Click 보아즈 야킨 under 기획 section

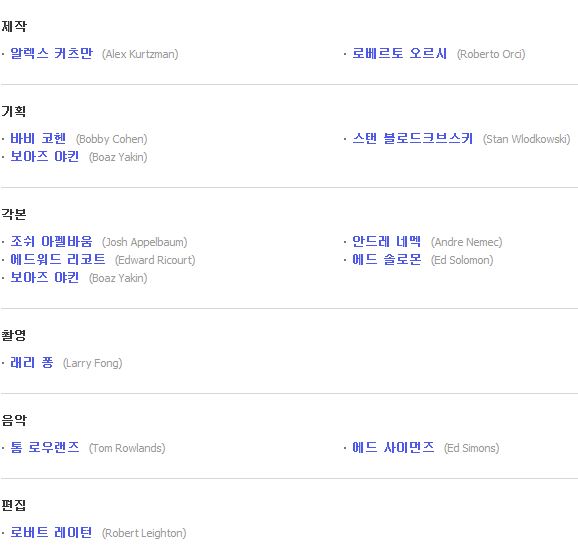tap(45, 157)
